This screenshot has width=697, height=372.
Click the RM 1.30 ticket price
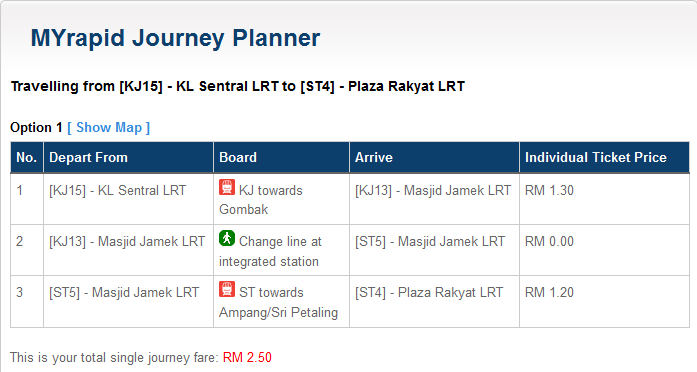(x=549, y=190)
